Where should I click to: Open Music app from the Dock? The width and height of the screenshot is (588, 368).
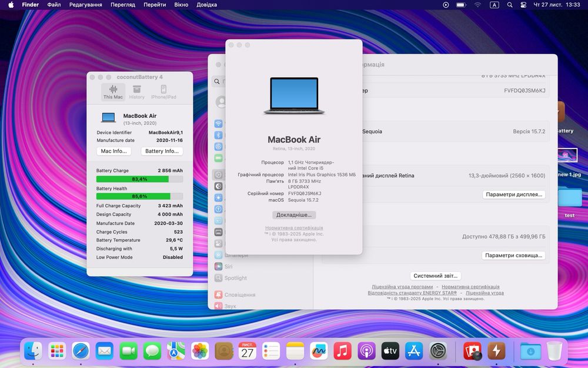tap(342, 352)
